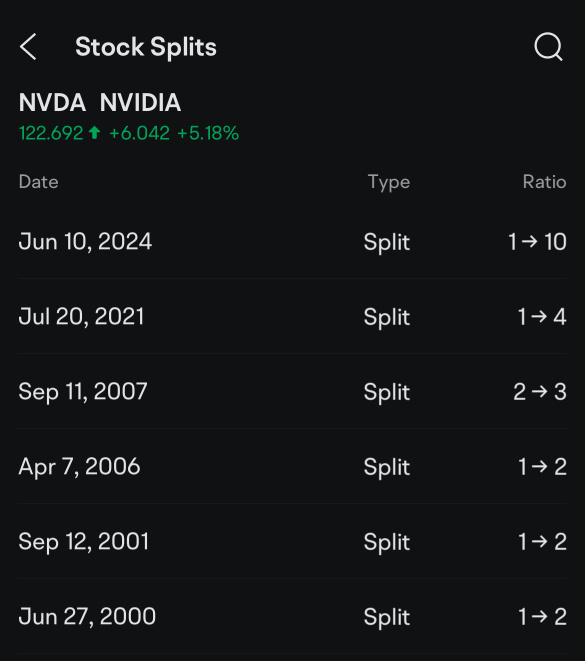Select the Jun 10, 2024 split row

pyautogui.click(x=292, y=242)
